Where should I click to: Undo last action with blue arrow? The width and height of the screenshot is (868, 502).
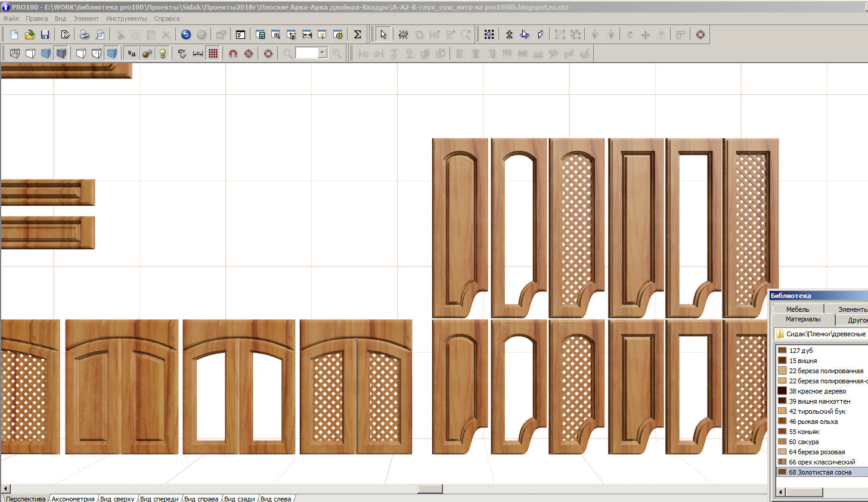[186, 35]
